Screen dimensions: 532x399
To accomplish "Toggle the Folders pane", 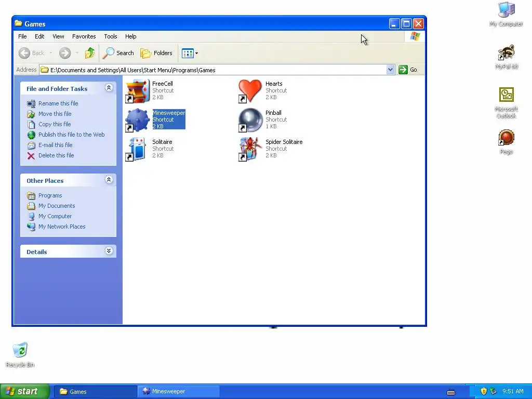I will click(x=156, y=53).
